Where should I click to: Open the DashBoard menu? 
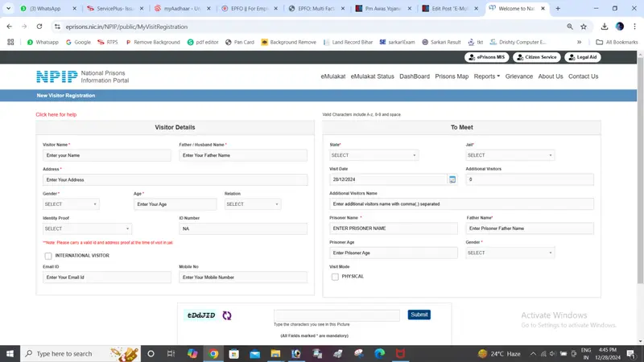415,76
